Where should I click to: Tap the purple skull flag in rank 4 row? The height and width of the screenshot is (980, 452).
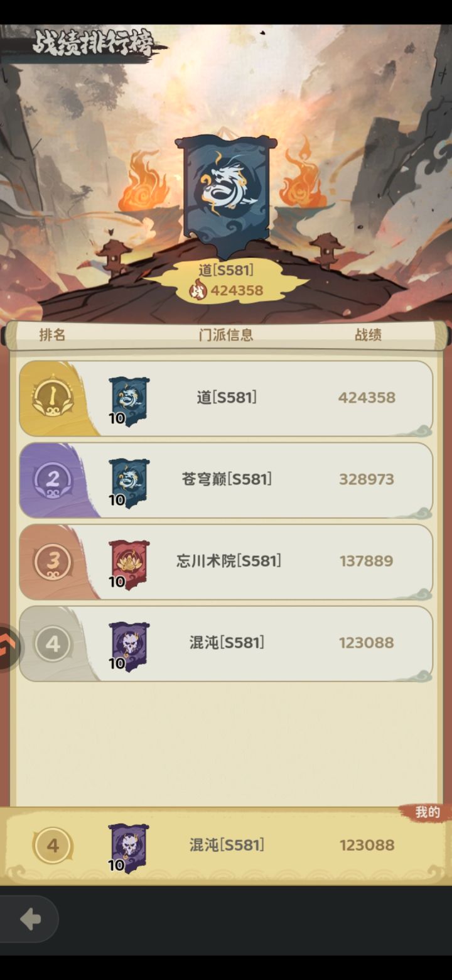pos(129,646)
